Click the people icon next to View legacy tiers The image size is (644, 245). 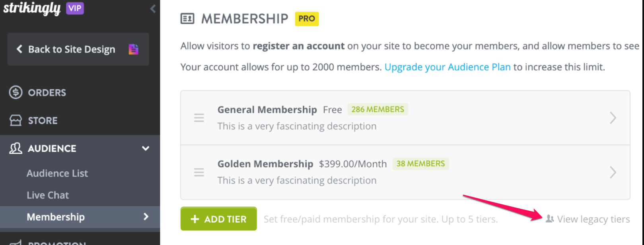[550, 219]
